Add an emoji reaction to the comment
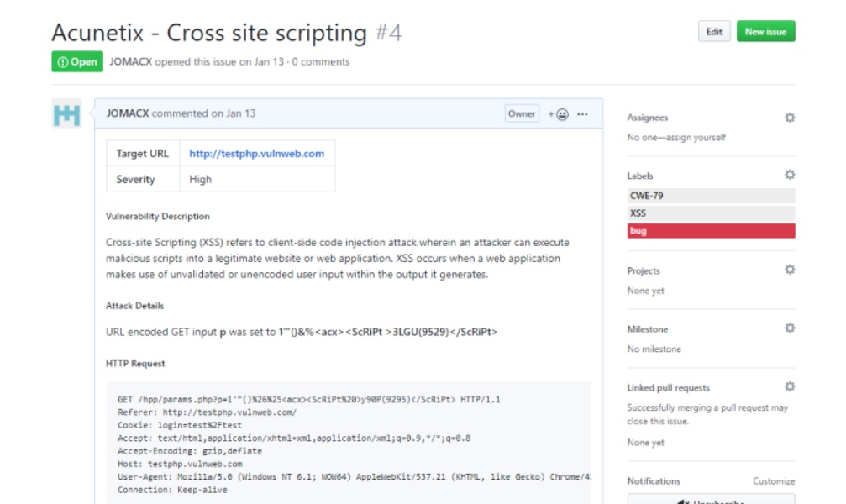This screenshot has width=846, height=504. (559, 114)
